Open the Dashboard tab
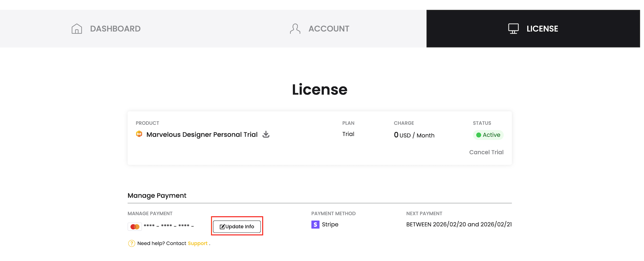 106,29
